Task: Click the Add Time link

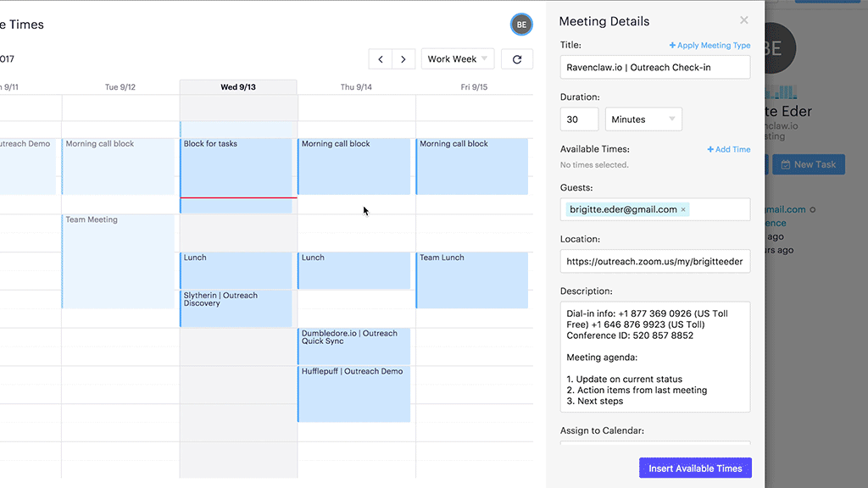Action: pyautogui.click(x=729, y=150)
